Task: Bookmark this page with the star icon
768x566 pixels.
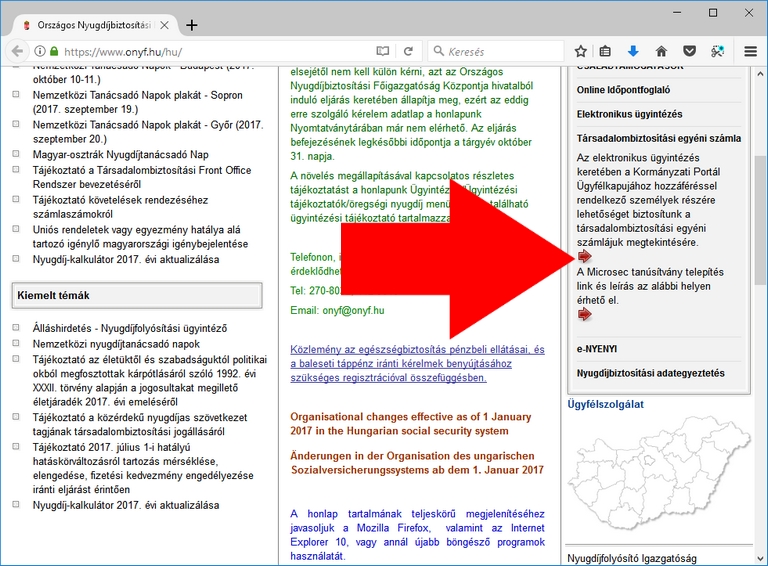Action: pyautogui.click(x=581, y=51)
